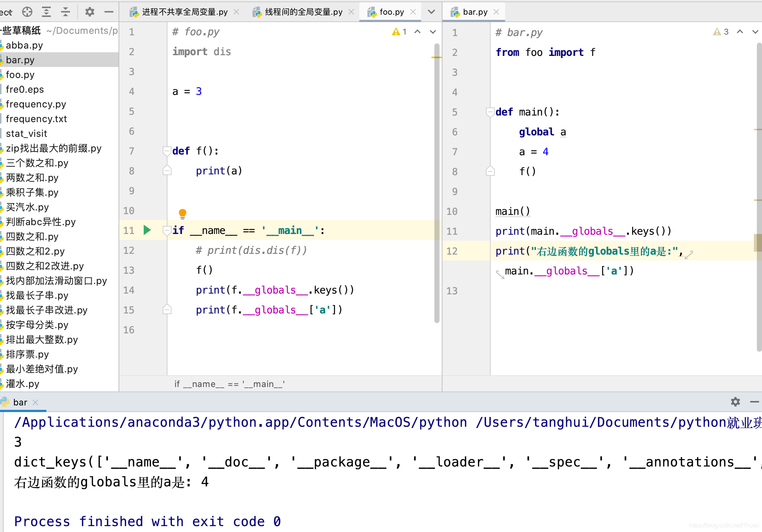Open project panel settings gear
The height and width of the screenshot is (532, 762).
[89, 12]
